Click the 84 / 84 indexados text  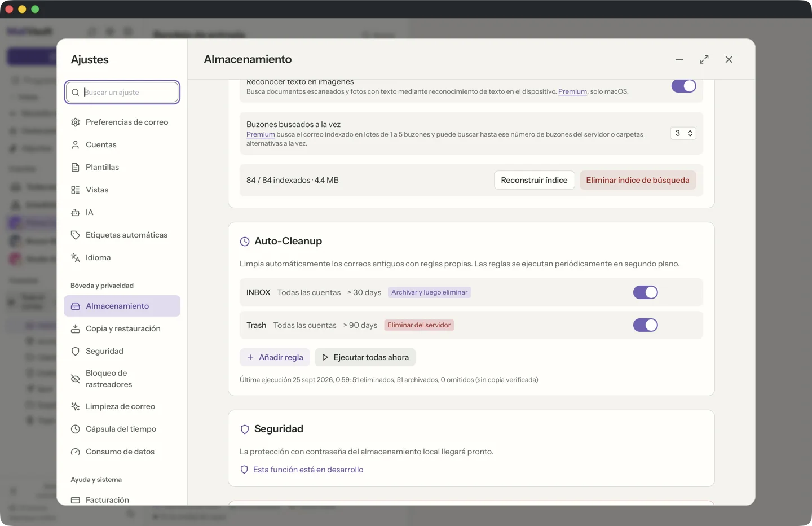click(x=293, y=180)
